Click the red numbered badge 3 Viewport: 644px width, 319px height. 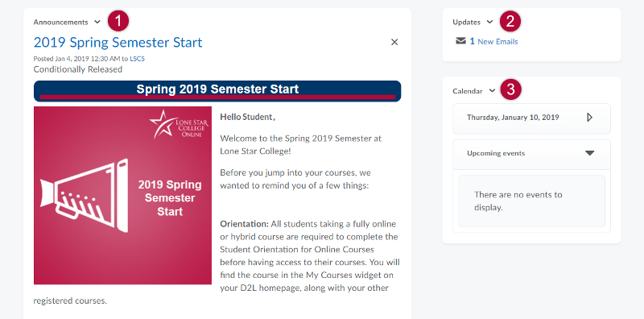coord(510,90)
